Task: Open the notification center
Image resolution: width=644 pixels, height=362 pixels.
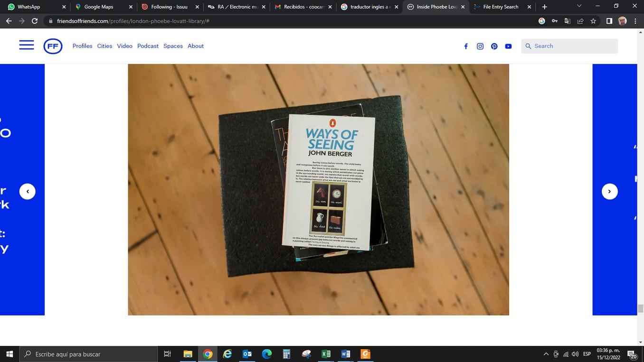Action: (x=632, y=354)
